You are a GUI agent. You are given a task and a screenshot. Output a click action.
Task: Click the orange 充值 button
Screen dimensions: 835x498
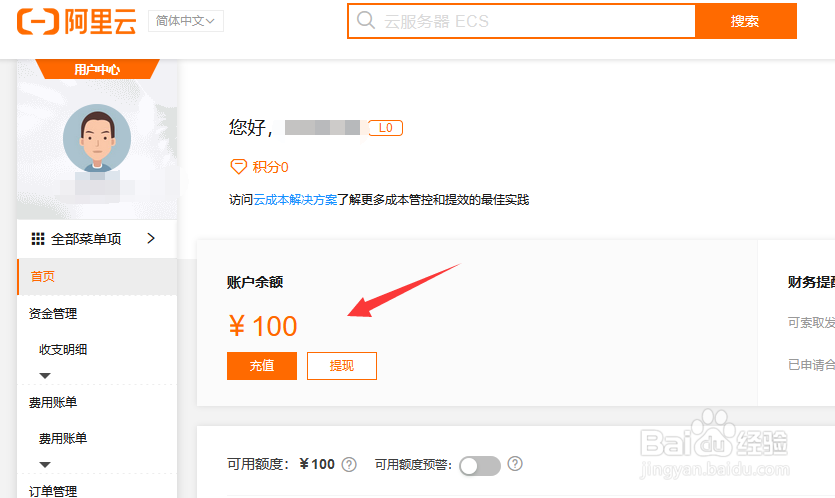click(262, 366)
